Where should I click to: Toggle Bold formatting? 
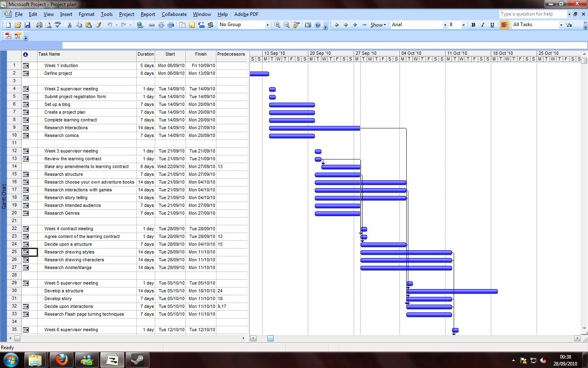point(473,25)
